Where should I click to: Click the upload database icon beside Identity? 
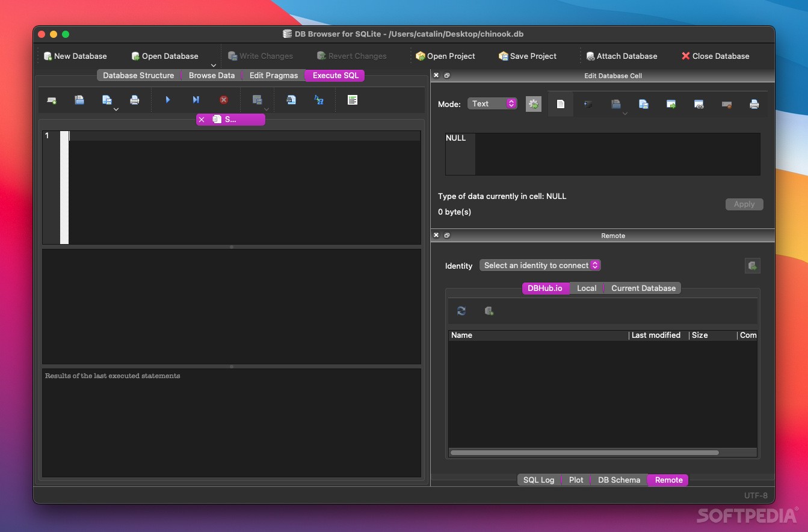pyautogui.click(x=752, y=266)
